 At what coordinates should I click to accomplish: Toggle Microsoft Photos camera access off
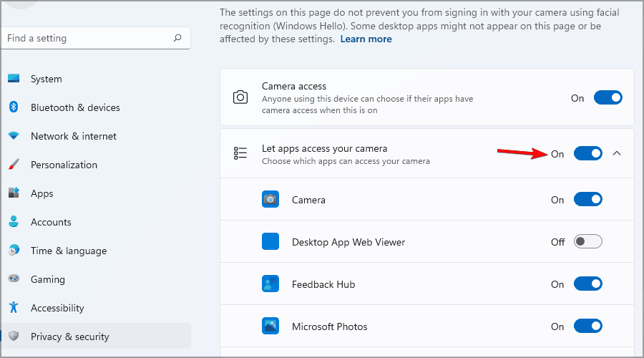587,326
